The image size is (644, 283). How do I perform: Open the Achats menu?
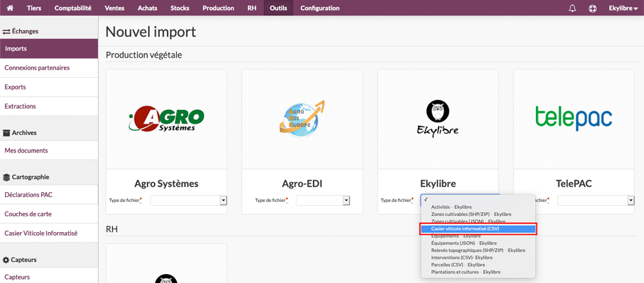tap(147, 8)
